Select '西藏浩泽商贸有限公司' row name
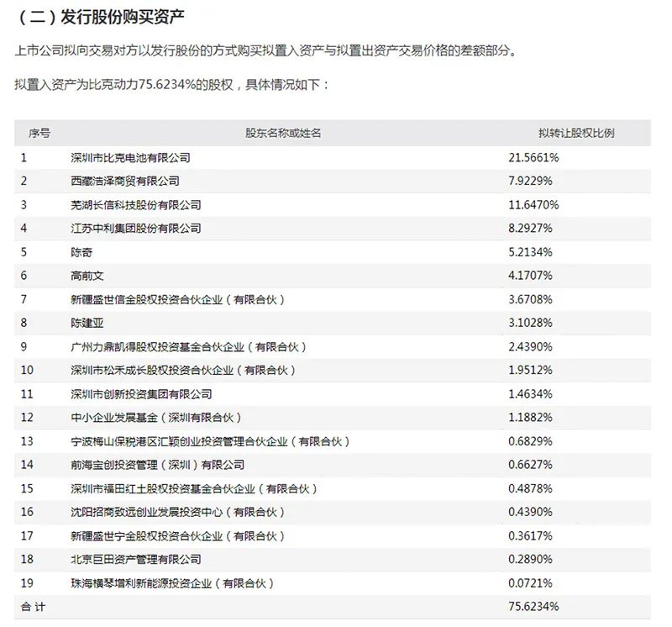The width and height of the screenshot is (672, 627). 125,181
